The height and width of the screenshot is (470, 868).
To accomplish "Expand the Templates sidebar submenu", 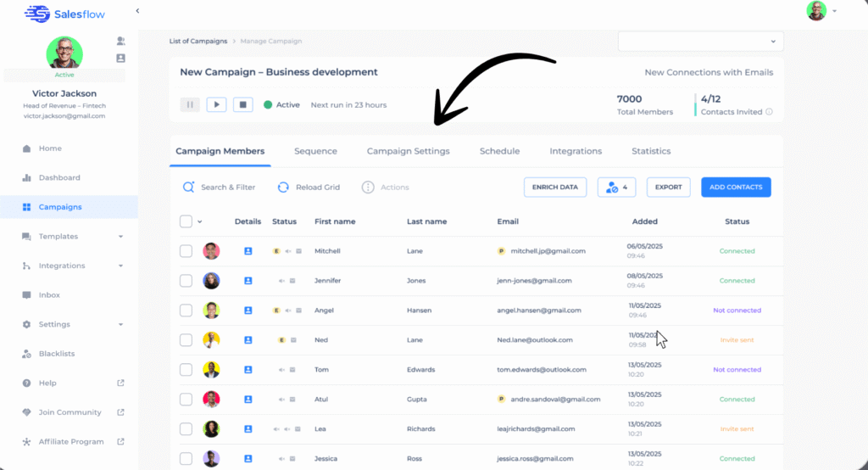I will point(120,237).
